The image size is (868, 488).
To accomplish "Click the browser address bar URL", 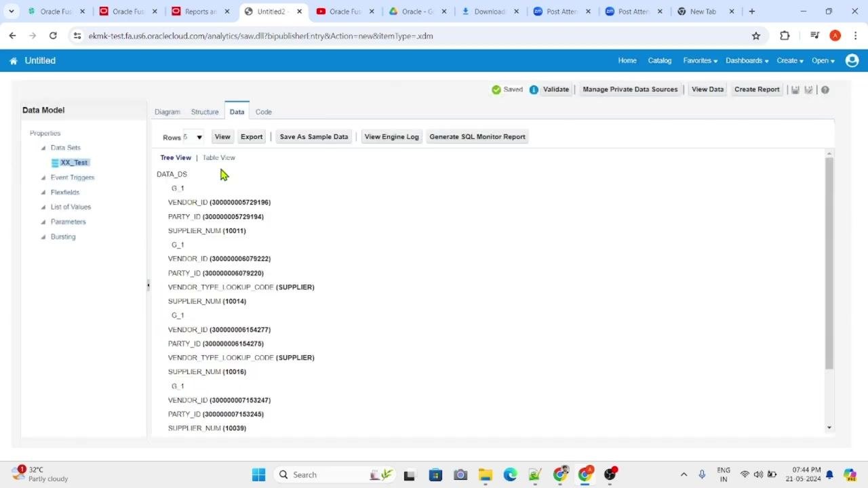I will 260,36.
